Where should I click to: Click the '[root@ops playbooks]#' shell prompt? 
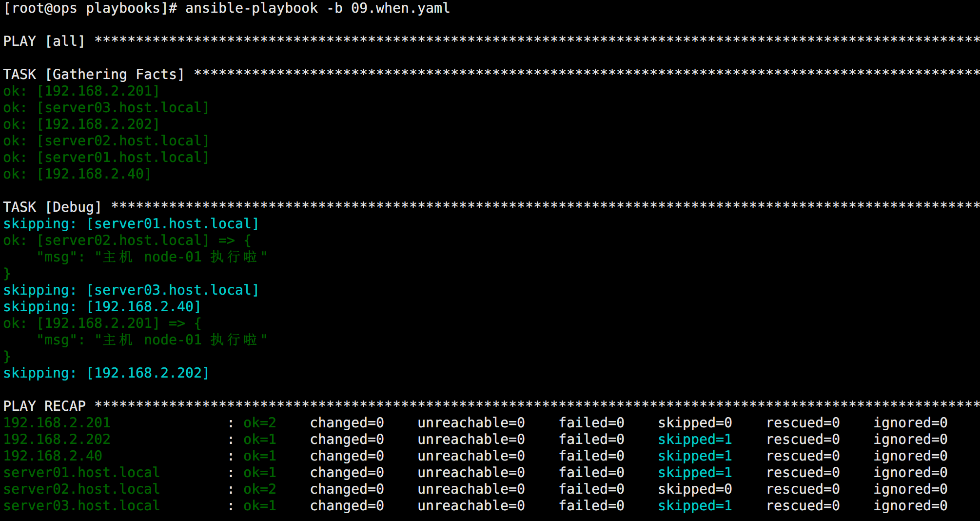[x=90, y=8]
